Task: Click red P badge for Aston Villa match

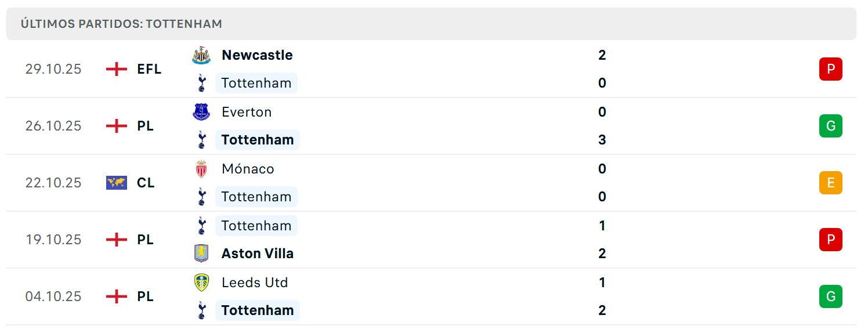Action: 831,240
